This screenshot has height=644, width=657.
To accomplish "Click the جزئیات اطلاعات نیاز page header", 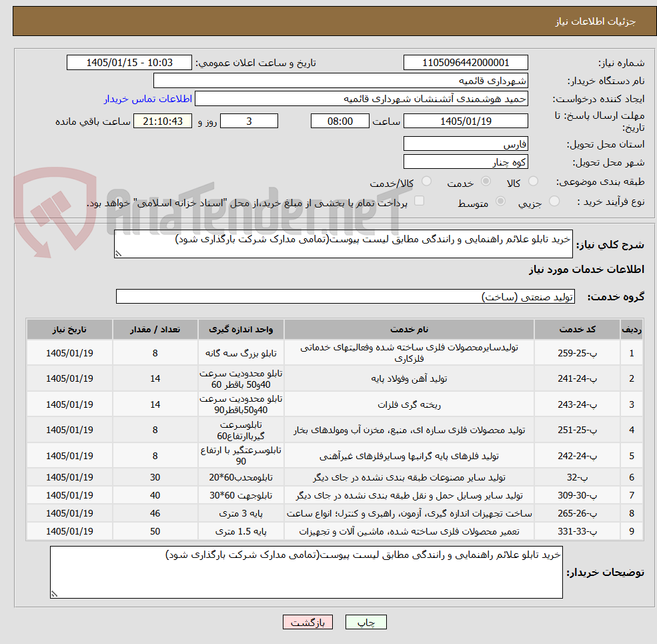I will pos(595,21).
